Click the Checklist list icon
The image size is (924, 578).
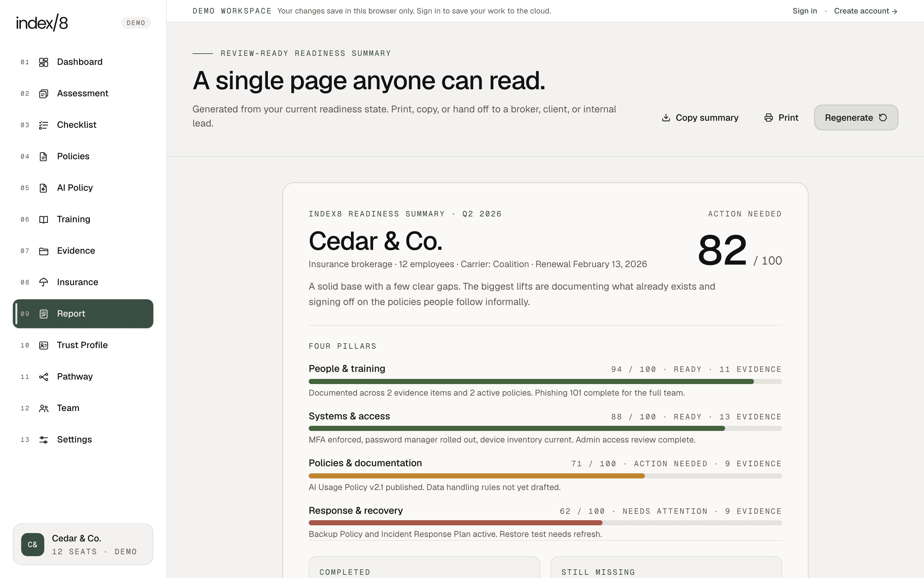pyautogui.click(x=44, y=125)
